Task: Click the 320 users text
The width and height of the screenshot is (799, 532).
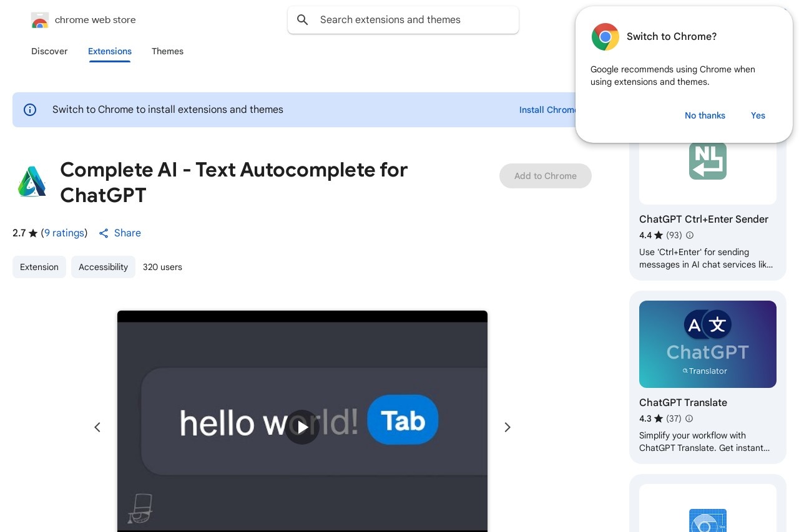Action: 162,267
